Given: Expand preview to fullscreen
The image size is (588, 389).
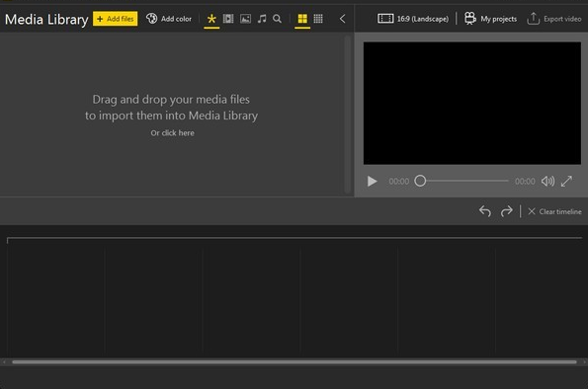Looking at the screenshot, I should (566, 182).
